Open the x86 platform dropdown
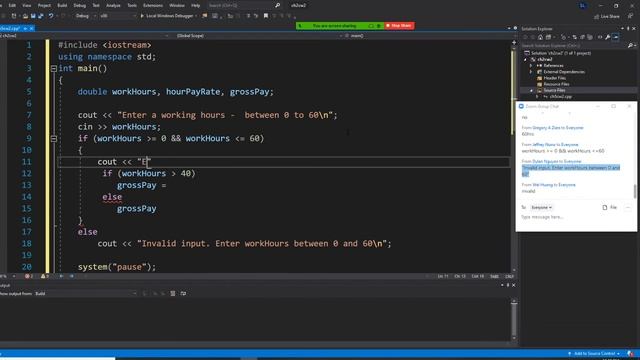 pyautogui.click(x=118, y=16)
